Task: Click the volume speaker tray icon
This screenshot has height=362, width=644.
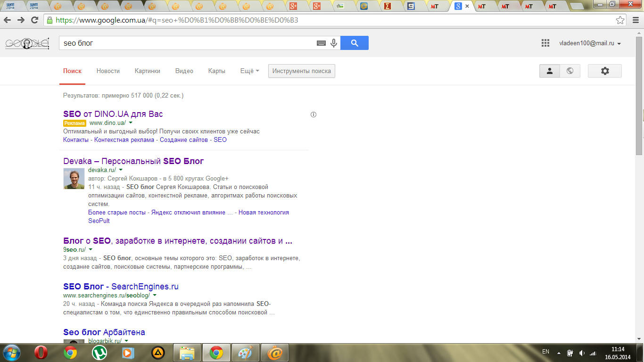Action: point(582,353)
